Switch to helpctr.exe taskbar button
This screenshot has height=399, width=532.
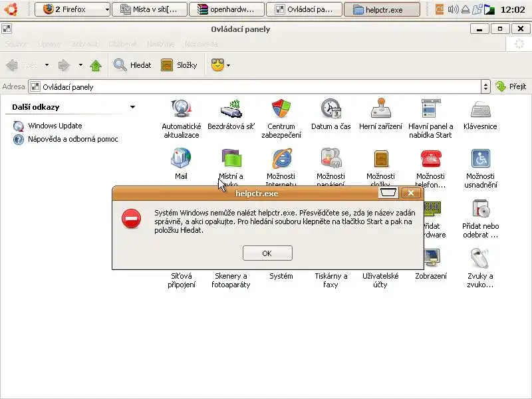382,9
